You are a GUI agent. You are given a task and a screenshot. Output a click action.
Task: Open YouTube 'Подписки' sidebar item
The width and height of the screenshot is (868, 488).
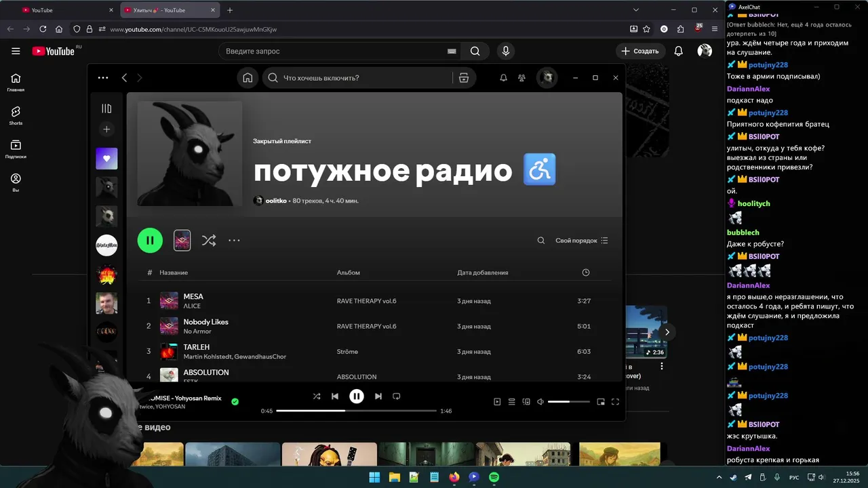coord(16,150)
